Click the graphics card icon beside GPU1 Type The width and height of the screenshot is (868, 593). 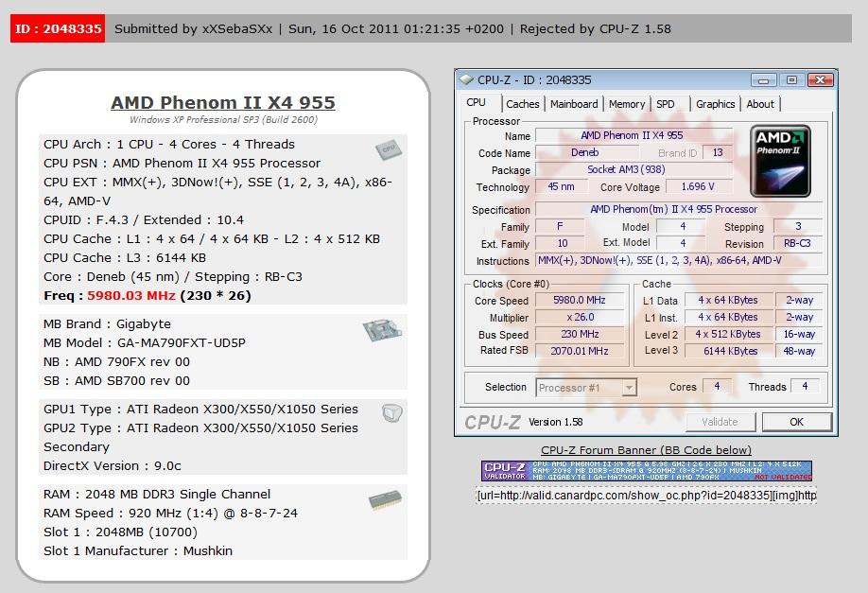[392, 412]
